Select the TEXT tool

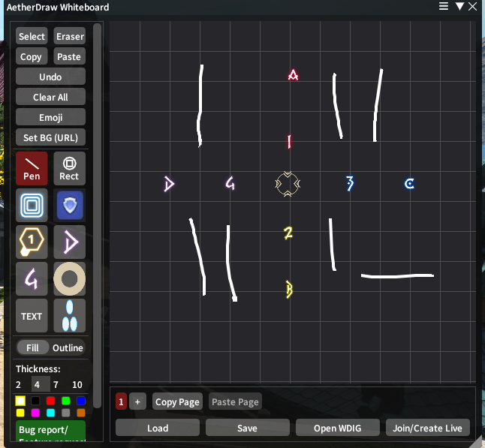point(32,316)
